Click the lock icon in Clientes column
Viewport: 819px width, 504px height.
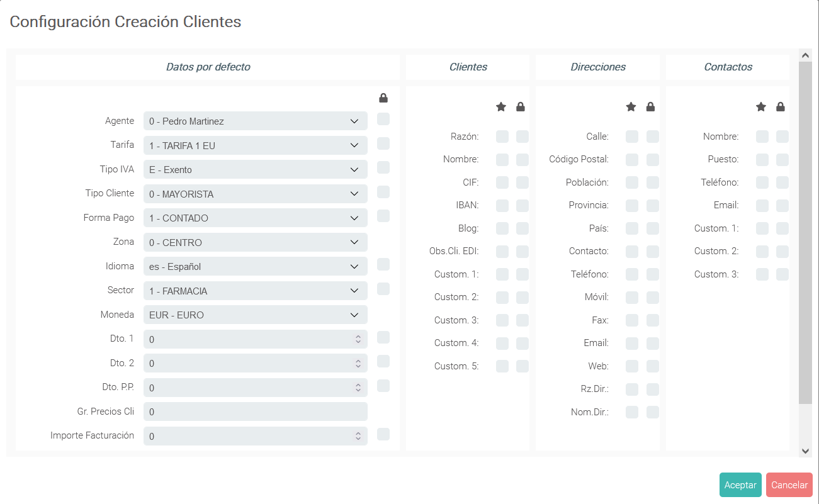click(x=521, y=107)
